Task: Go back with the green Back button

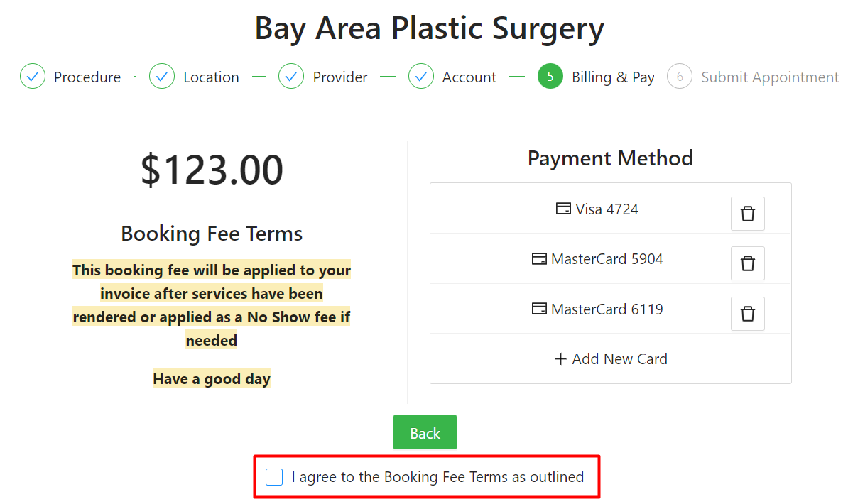Action: click(x=425, y=432)
